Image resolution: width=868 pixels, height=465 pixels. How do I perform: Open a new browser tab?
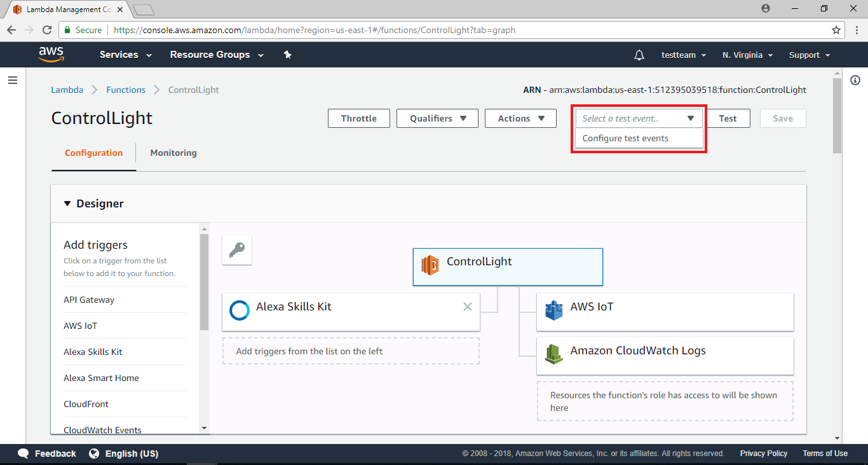(x=144, y=10)
